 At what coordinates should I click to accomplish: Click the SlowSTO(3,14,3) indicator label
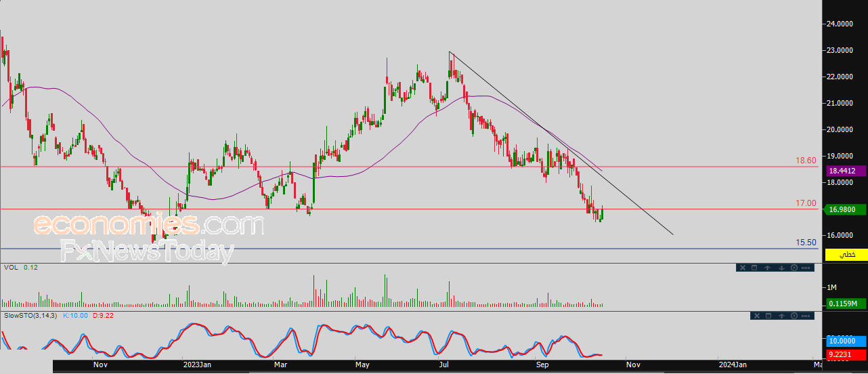[x=31, y=316]
